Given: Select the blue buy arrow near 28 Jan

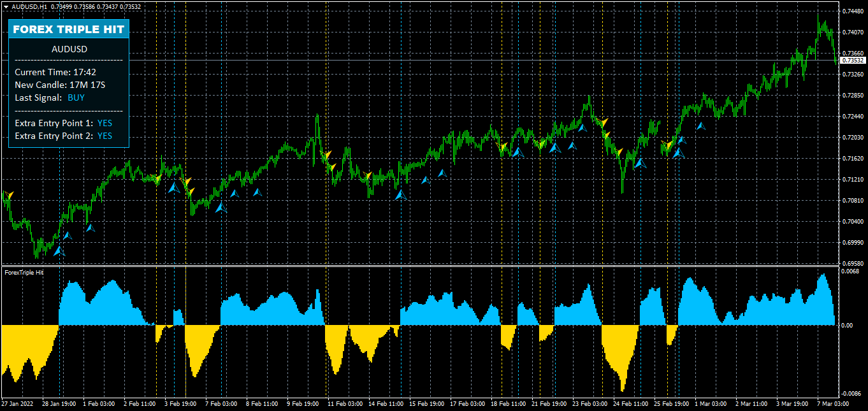Looking at the screenshot, I should coord(59,250).
